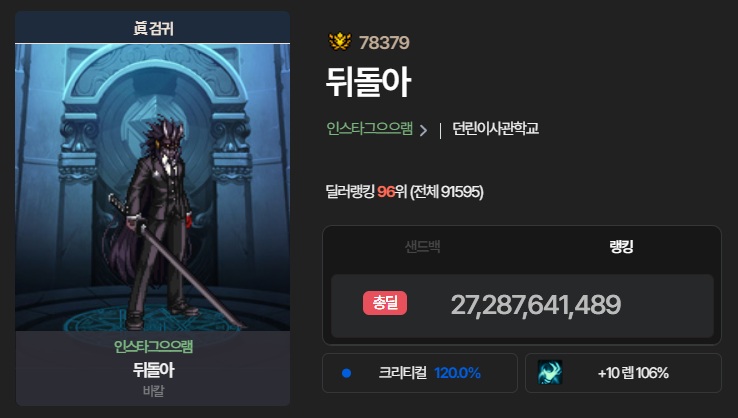
Task: Click the fame value 78379
Action: tap(384, 43)
